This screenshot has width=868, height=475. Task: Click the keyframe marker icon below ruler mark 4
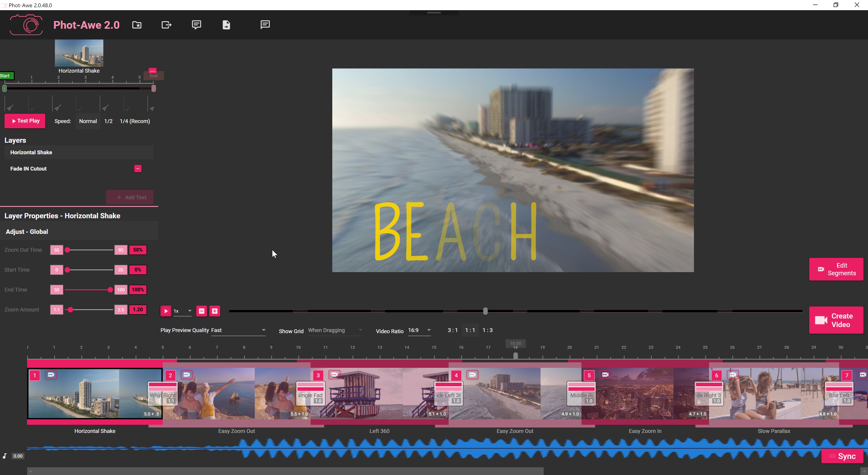click(105, 108)
